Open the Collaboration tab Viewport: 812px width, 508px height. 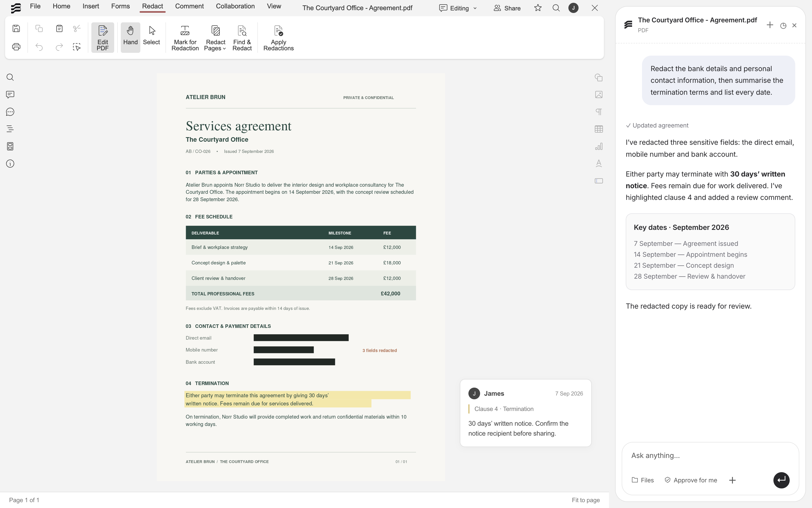pyautogui.click(x=235, y=6)
